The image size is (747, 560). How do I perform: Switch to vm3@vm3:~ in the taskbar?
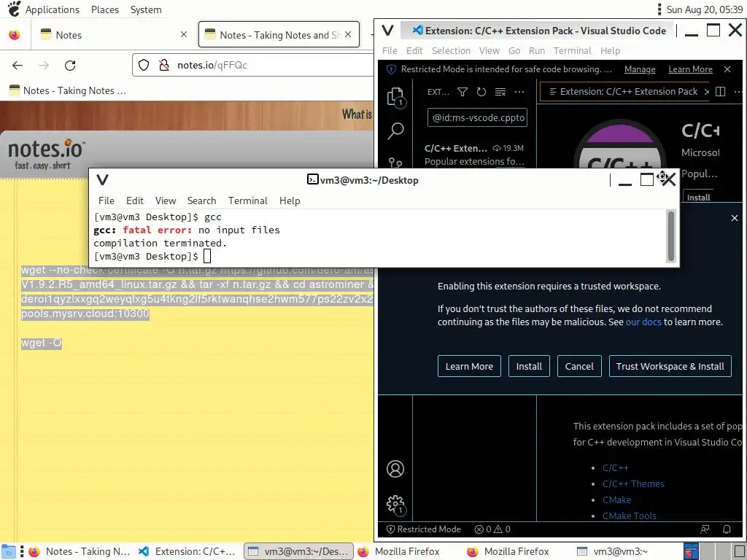[612, 551]
